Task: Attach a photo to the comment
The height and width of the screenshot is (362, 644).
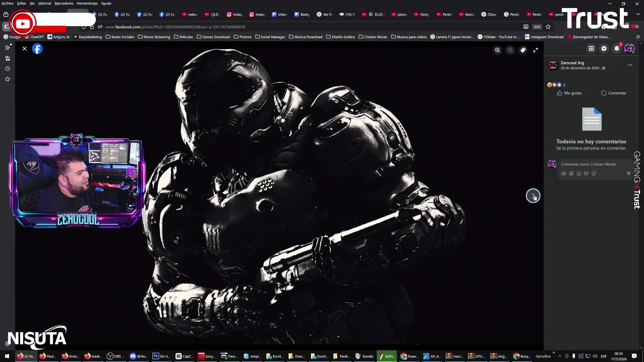Action: pyautogui.click(x=579, y=173)
